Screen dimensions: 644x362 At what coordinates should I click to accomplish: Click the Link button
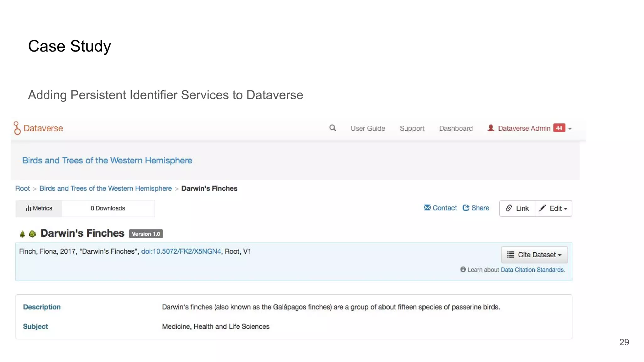(x=517, y=208)
